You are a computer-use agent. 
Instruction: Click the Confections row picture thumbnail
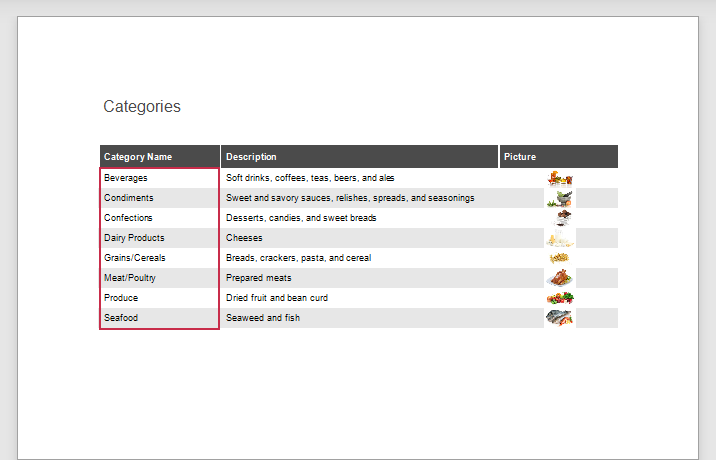coord(561,218)
